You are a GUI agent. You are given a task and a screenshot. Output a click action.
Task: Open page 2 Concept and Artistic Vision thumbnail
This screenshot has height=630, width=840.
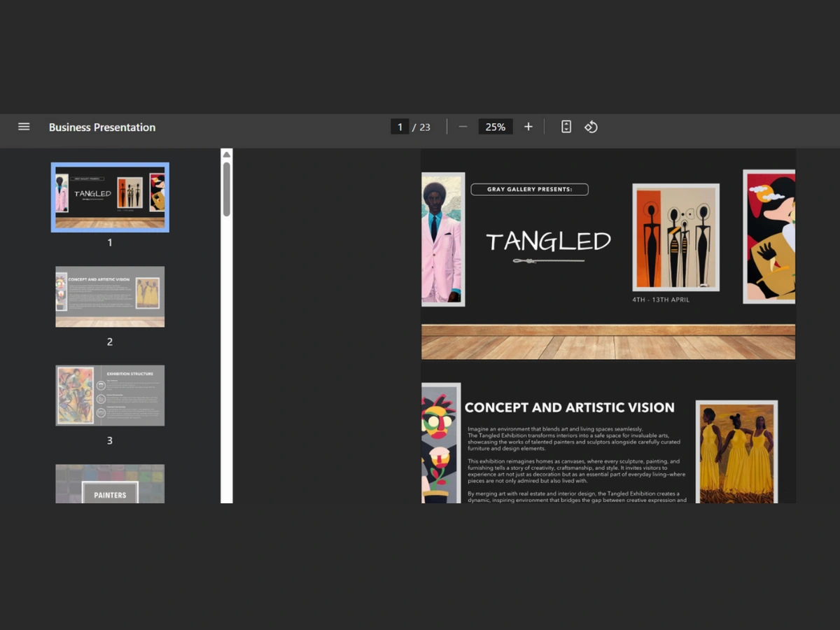(x=110, y=297)
